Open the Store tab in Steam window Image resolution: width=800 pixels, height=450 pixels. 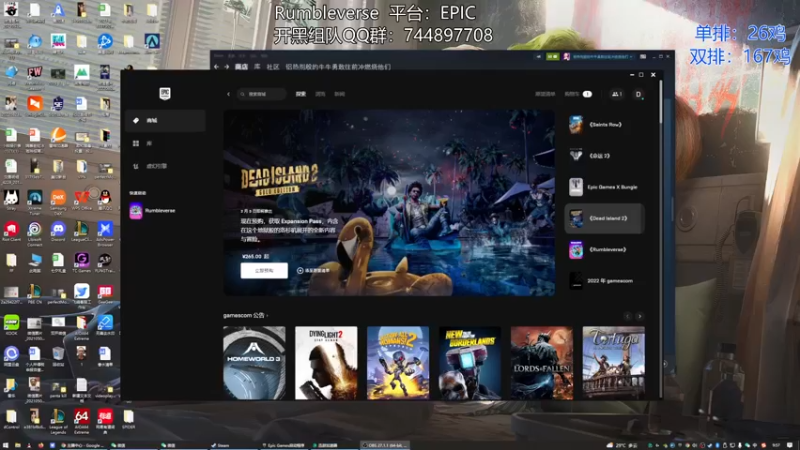pyautogui.click(x=241, y=67)
